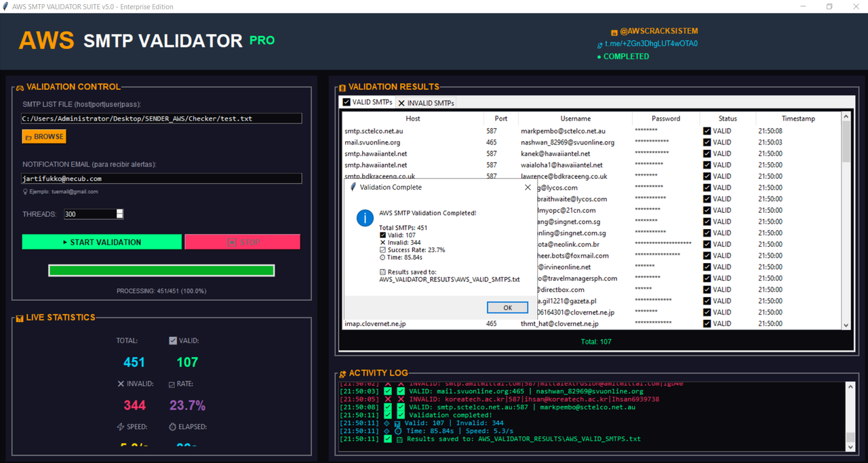The height and width of the screenshot is (463, 868).
Task: Click the 'Total: 107' text below the results
Action: point(596,342)
